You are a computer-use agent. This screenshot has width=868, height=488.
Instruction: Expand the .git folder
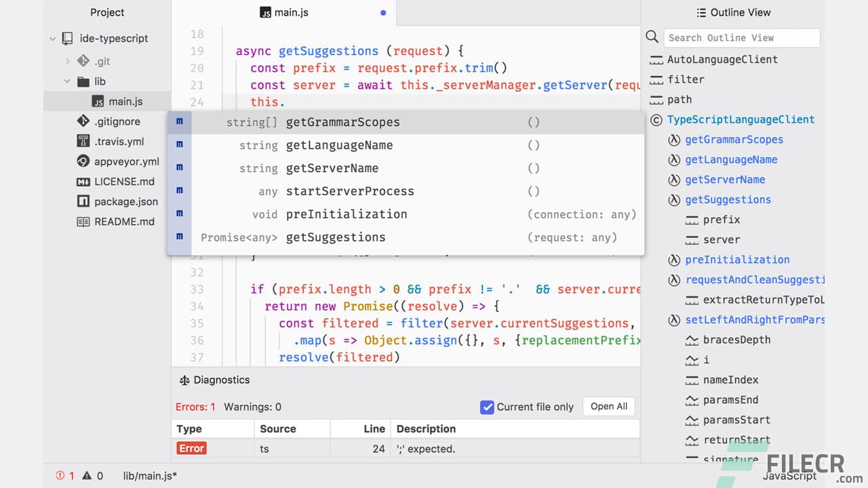point(66,61)
